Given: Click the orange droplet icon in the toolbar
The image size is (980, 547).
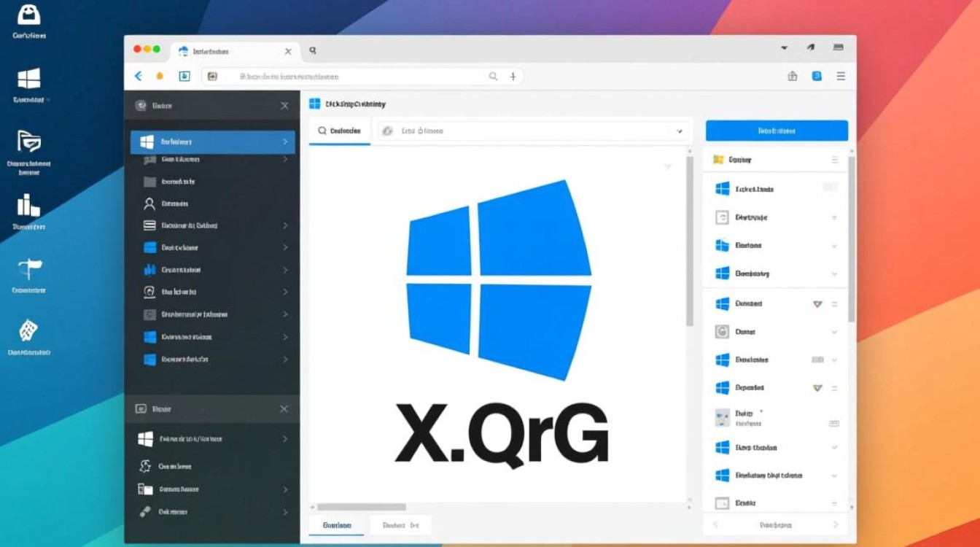Looking at the screenshot, I should [x=160, y=76].
